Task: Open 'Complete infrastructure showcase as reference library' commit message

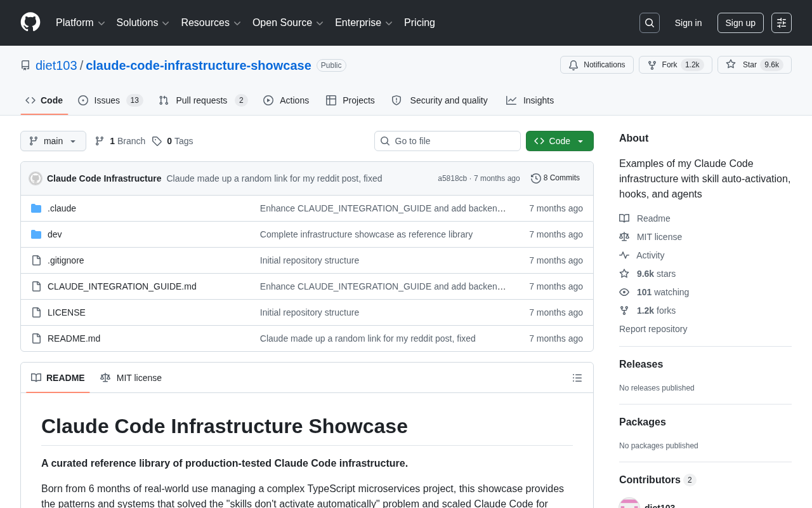Action: (366, 234)
